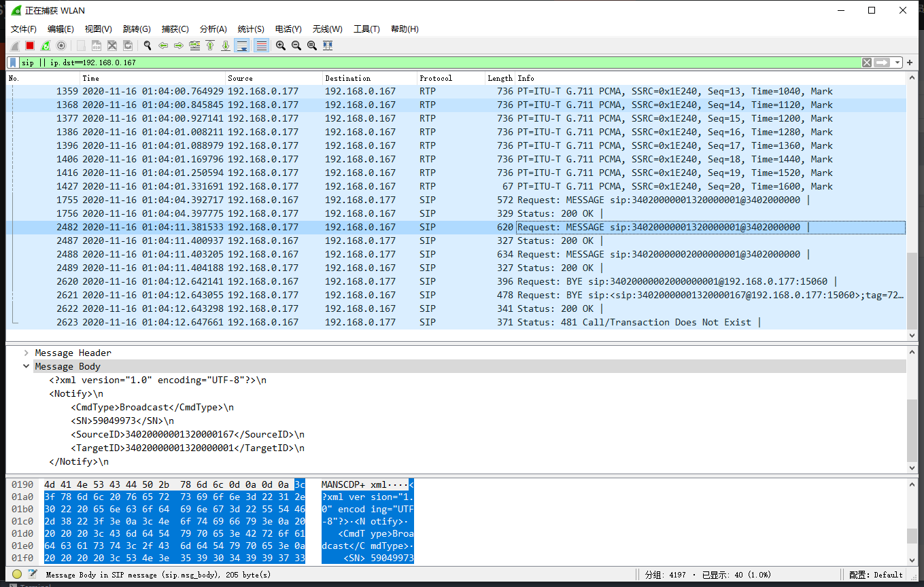Screen dimensions: 924x587
Task: Click the reload capture file icon
Action: 128,46
